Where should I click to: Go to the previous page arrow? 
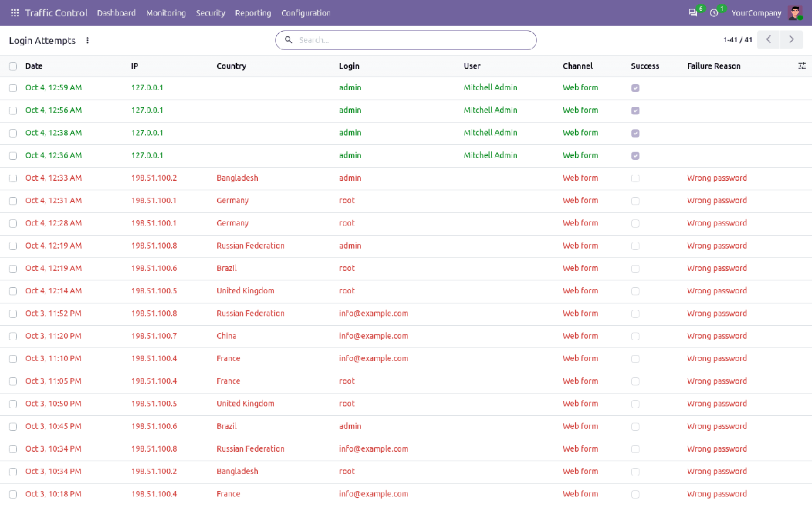click(x=769, y=40)
